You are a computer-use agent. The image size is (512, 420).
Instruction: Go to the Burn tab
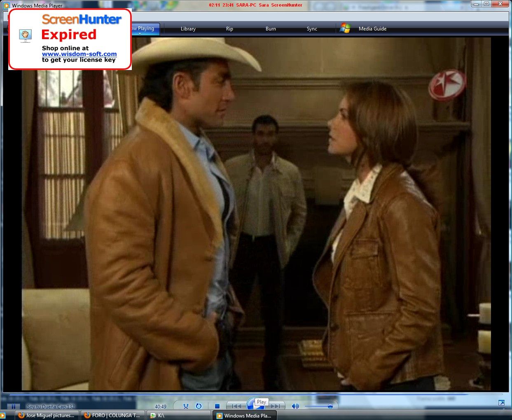(x=271, y=29)
